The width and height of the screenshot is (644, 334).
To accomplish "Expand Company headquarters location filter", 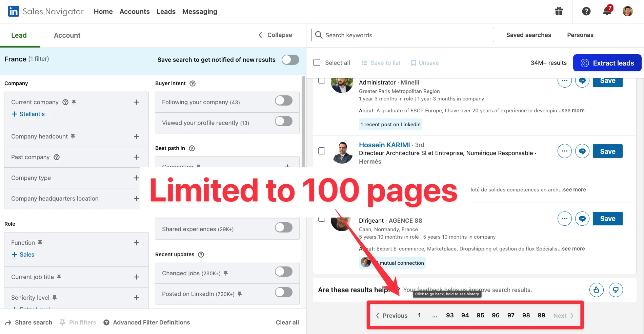I will tap(137, 199).
